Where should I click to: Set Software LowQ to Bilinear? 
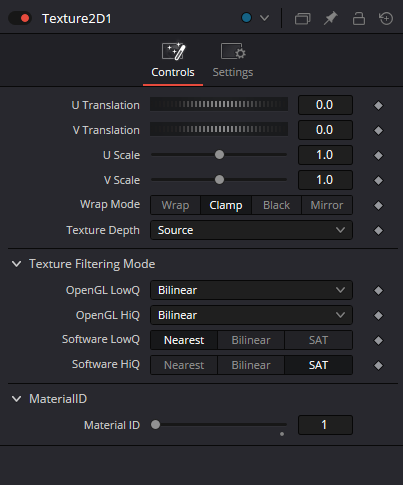tap(251, 340)
